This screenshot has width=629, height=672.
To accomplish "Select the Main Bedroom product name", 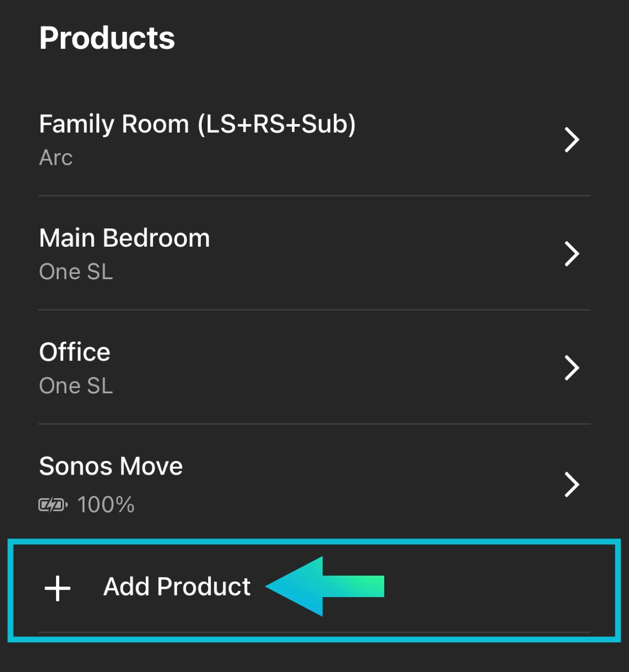I will 124,238.
